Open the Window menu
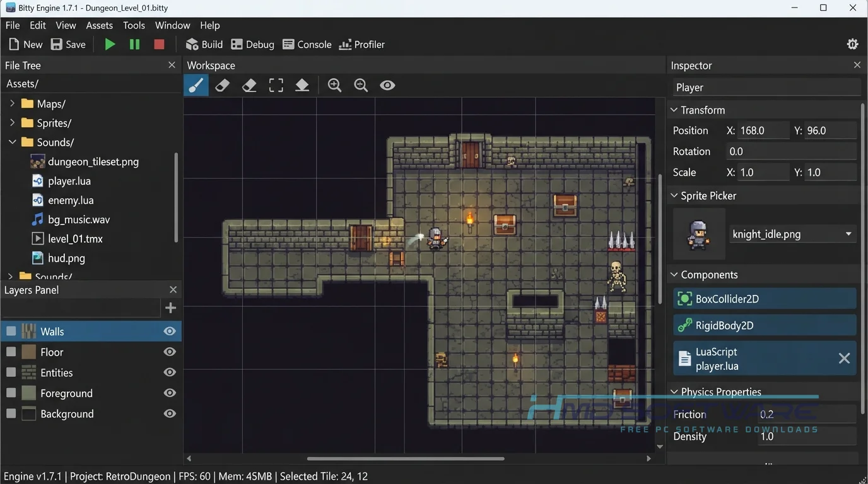 (x=172, y=25)
